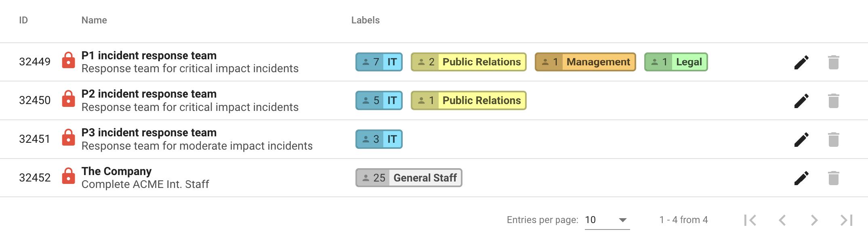Remove The Company entry with trash icon
Image resolution: width=868 pixels, height=242 pixels.
tap(833, 178)
